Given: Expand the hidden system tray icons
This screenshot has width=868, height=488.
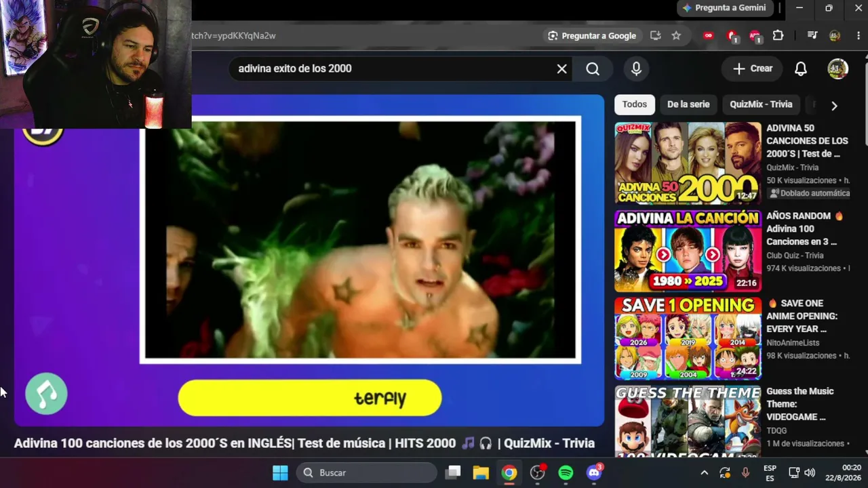Looking at the screenshot, I should click(704, 472).
